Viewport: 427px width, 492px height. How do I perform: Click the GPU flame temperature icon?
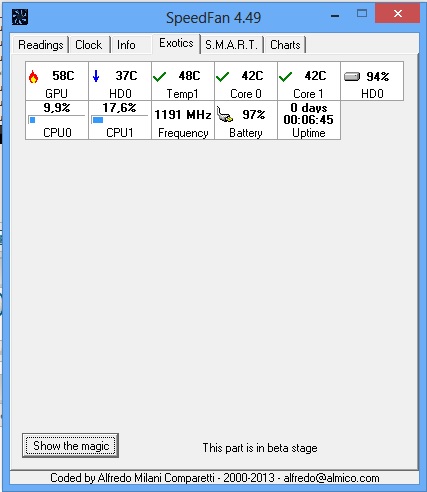coord(33,77)
